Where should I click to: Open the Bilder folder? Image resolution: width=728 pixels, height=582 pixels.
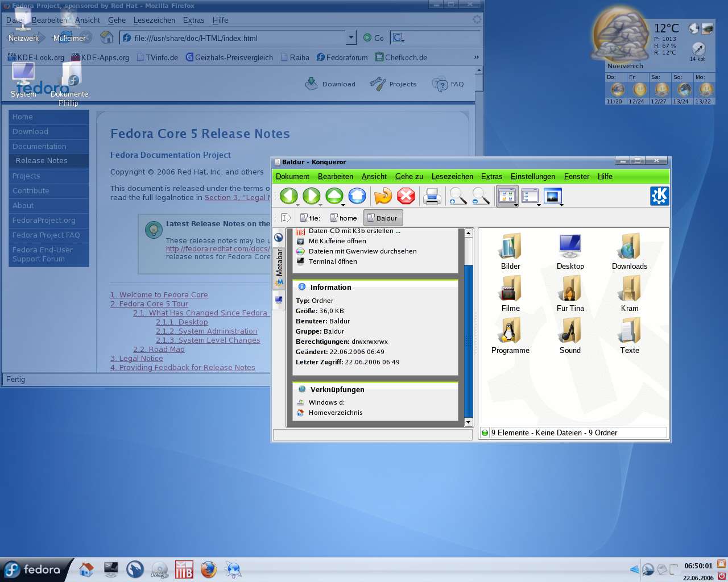(x=510, y=252)
